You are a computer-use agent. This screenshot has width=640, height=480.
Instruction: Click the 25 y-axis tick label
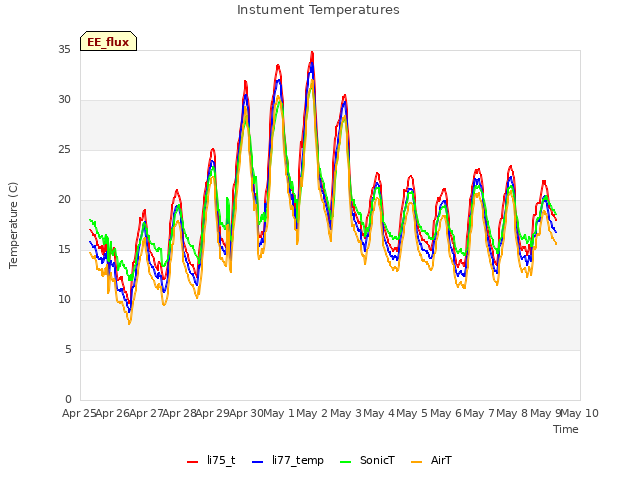[x=64, y=150]
